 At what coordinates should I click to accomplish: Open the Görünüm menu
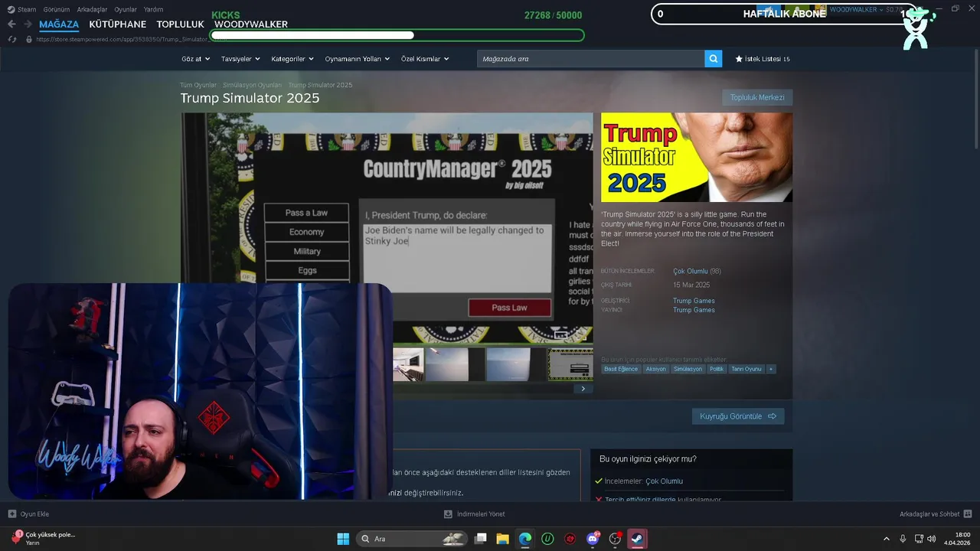point(57,9)
